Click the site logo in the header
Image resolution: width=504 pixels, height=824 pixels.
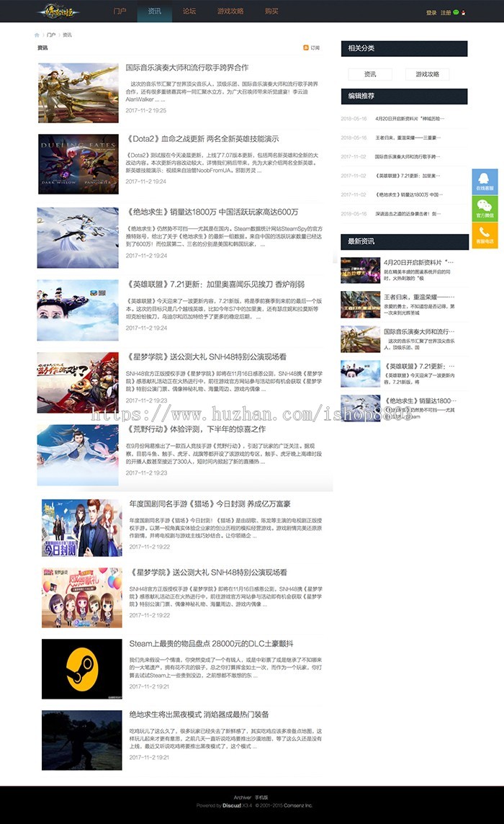coord(58,11)
